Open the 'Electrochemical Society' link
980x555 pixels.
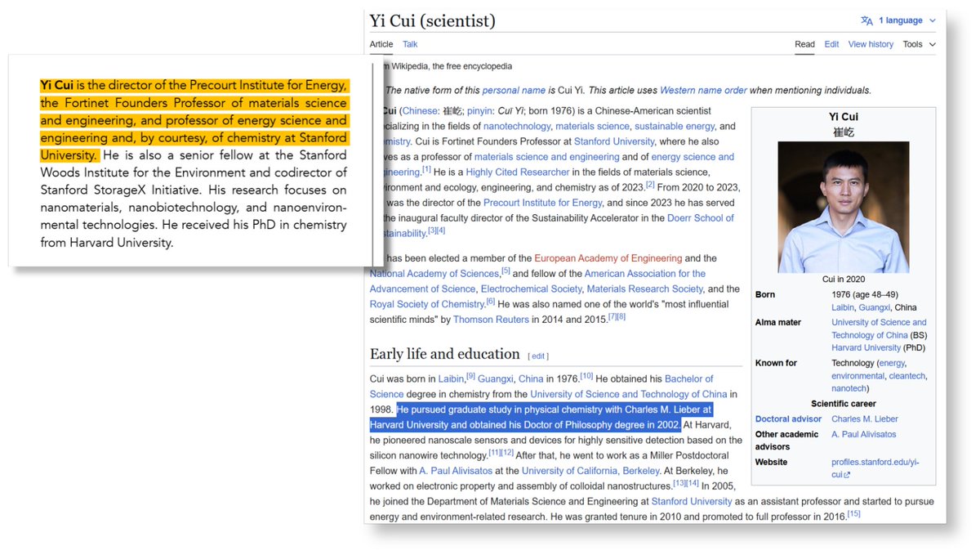[532, 289]
